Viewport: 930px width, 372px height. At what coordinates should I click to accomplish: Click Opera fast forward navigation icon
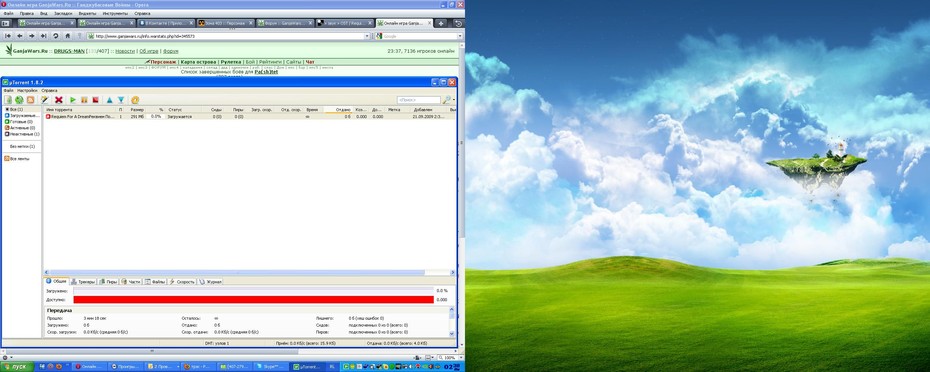(43, 36)
